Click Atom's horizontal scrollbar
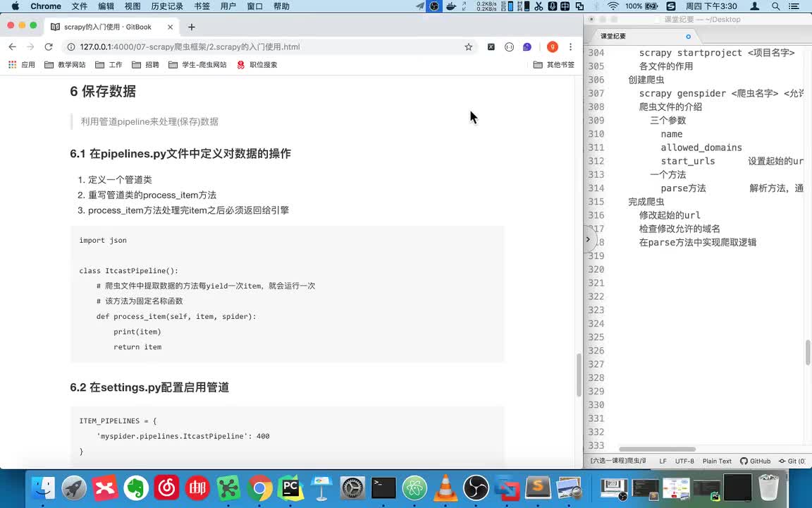812x508 pixels. (x=657, y=449)
